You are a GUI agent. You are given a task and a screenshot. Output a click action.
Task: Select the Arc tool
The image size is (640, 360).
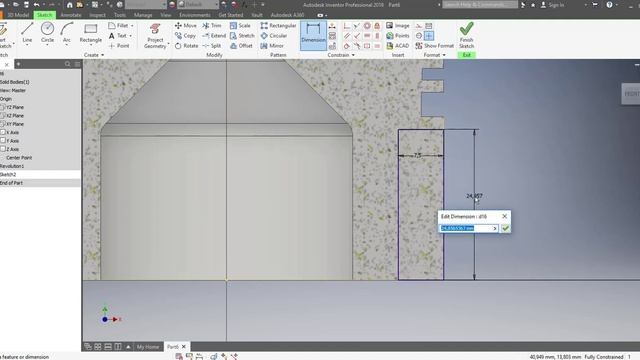coord(67,33)
